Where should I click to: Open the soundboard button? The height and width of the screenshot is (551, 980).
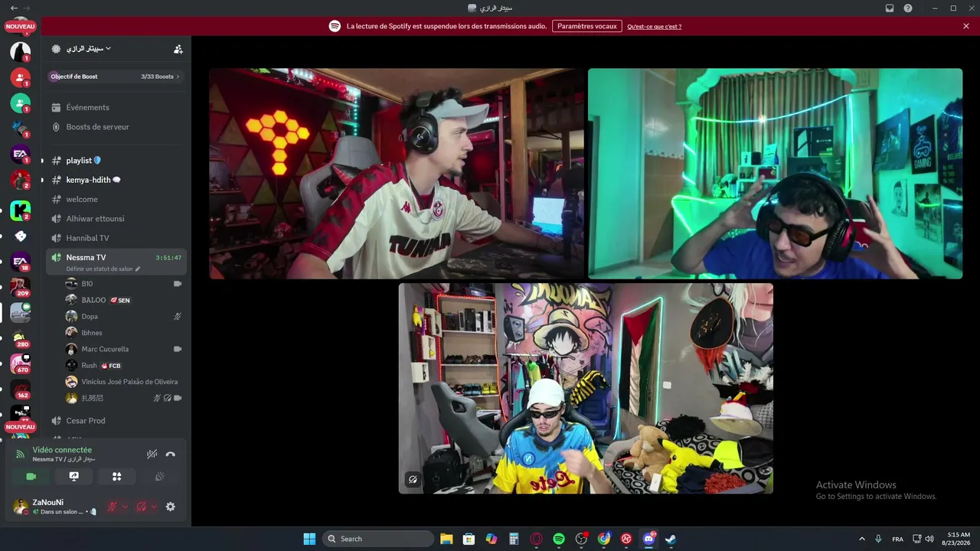pyautogui.click(x=159, y=476)
